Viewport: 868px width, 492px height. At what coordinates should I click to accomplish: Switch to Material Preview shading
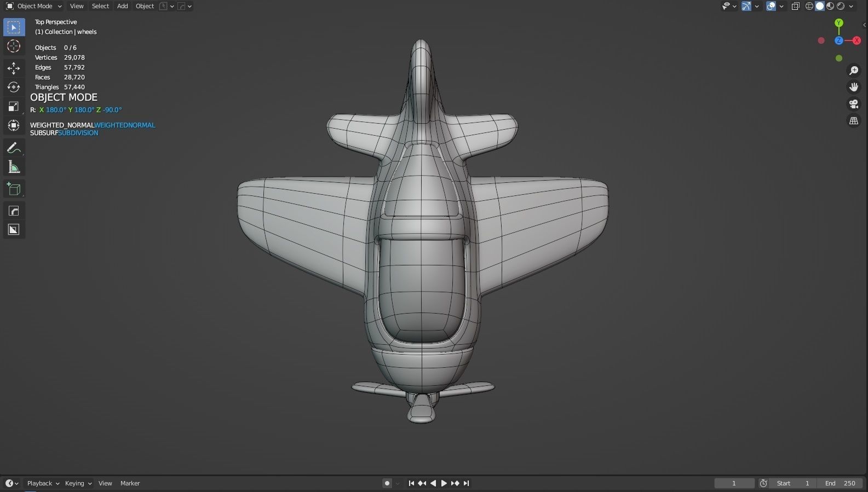[x=830, y=6]
